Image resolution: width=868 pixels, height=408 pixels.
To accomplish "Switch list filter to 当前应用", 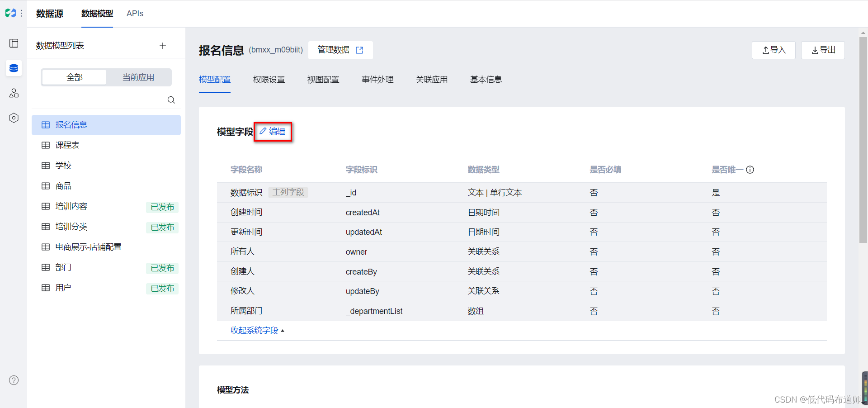I will (x=138, y=77).
